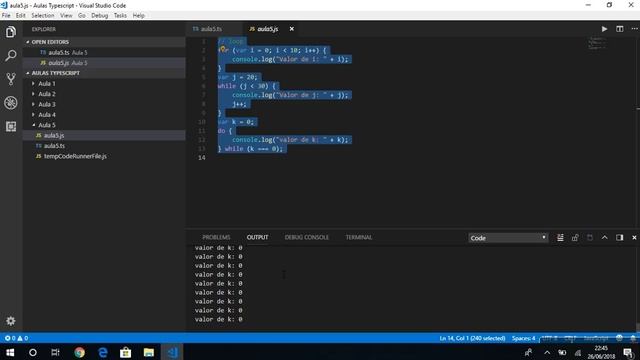This screenshot has height=360, width=640.
Task: Switch to the Terminal panel tab
Action: point(359,238)
